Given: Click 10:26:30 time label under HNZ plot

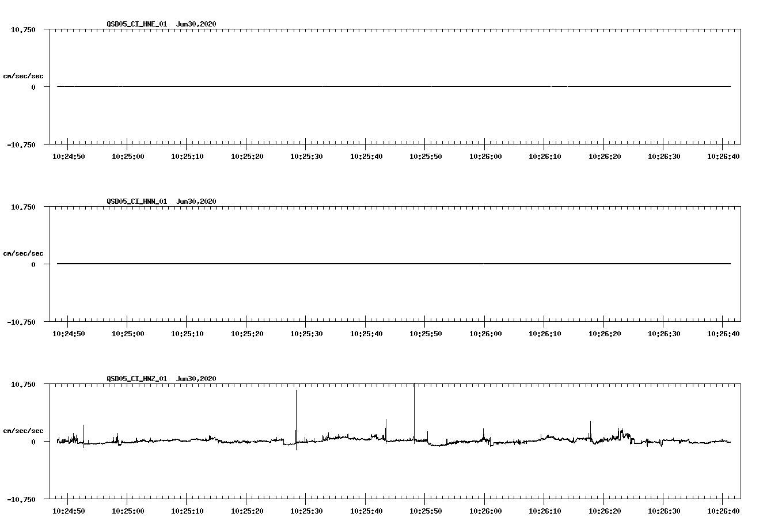Looking at the screenshot, I should (664, 511).
